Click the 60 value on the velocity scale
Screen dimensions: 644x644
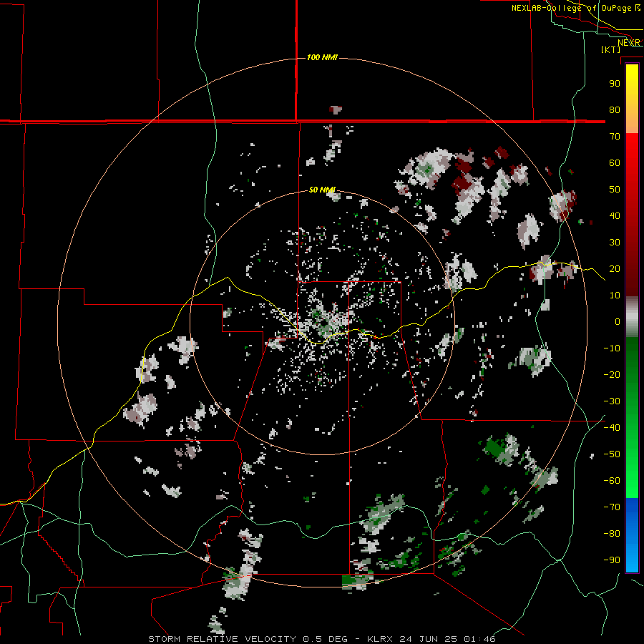tap(615, 163)
